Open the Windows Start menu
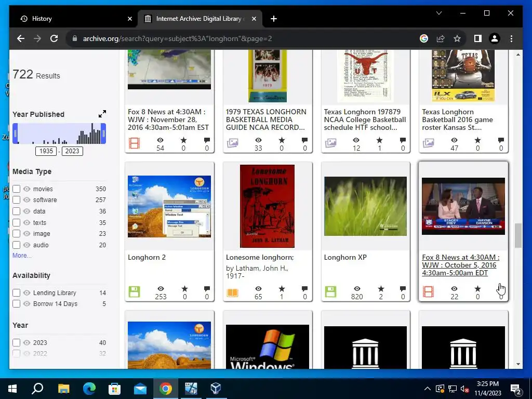532x399 pixels. (x=12, y=389)
